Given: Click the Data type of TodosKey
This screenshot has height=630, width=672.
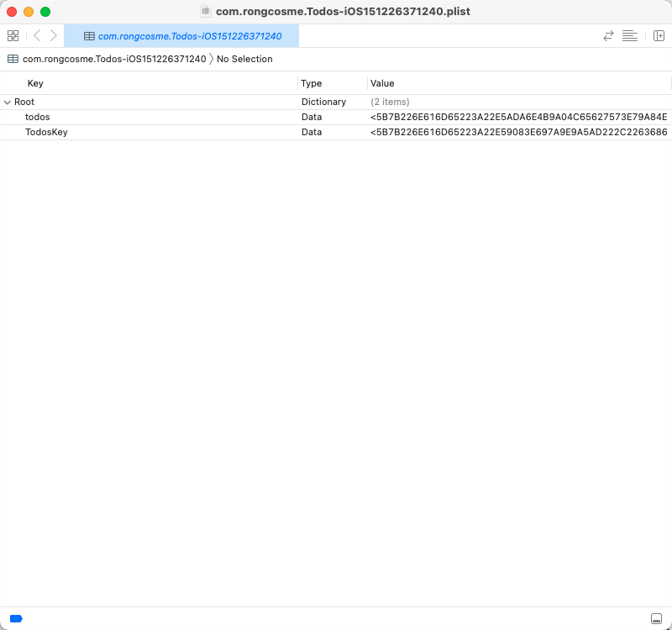Looking at the screenshot, I should click(x=312, y=132).
